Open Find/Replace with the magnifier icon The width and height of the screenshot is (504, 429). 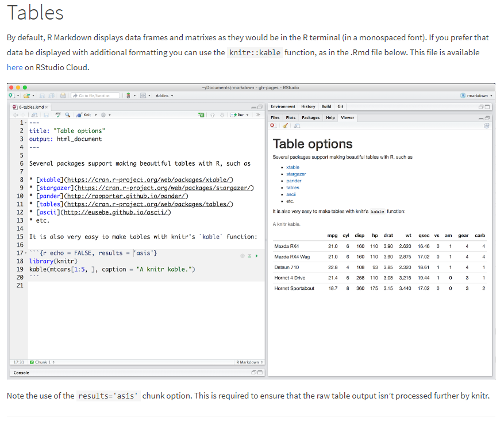tap(68, 114)
